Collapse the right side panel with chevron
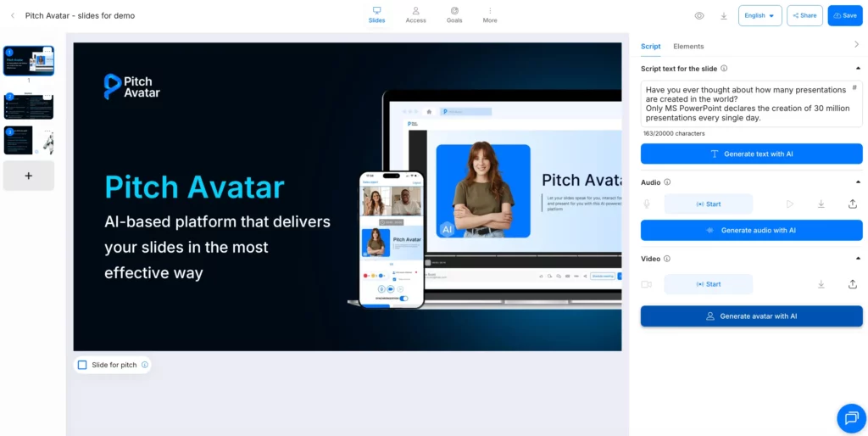Image resolution: width=868 pixels, height=436 pixels. (856, 45)
